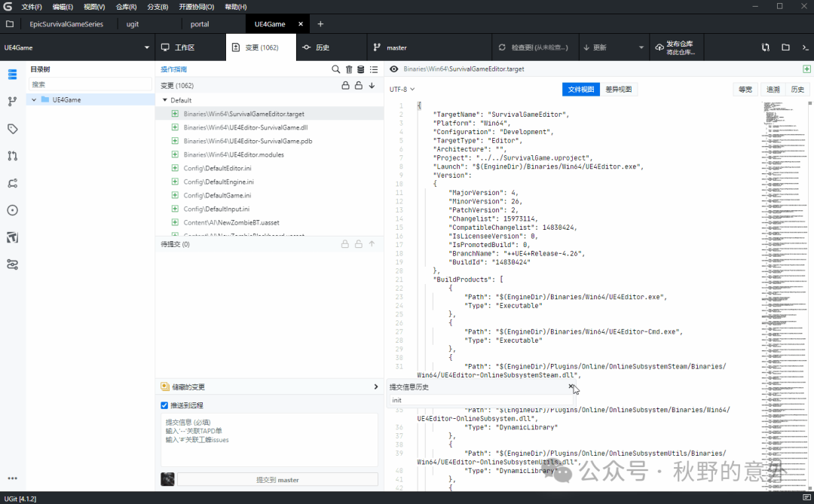This screenshot has height=504, width=814.
Task: Discard changes with the trash icon
Action: [x=349, y=69]
